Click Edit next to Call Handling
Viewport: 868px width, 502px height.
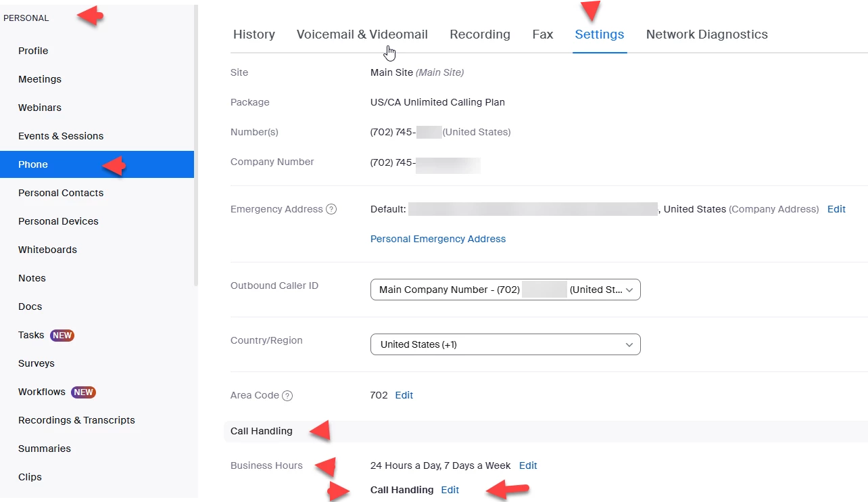tap(450, 490)
